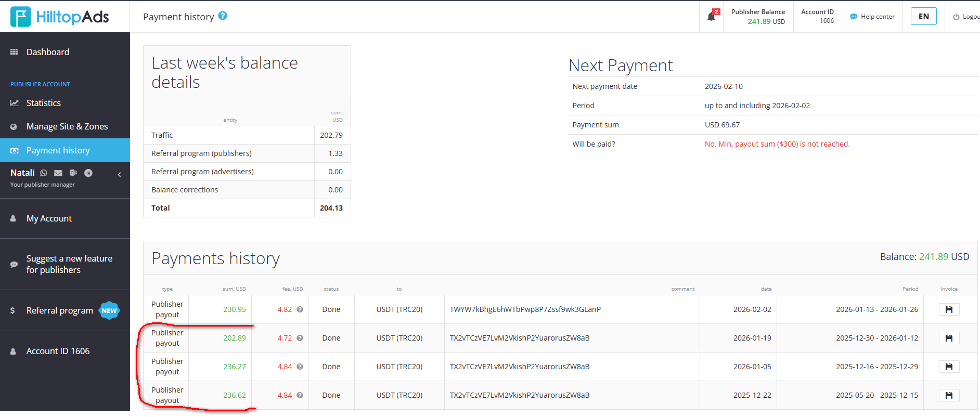Click the help question mark beside Payment history title
Screen dimensions: 980x417
[x=223, y=16]
